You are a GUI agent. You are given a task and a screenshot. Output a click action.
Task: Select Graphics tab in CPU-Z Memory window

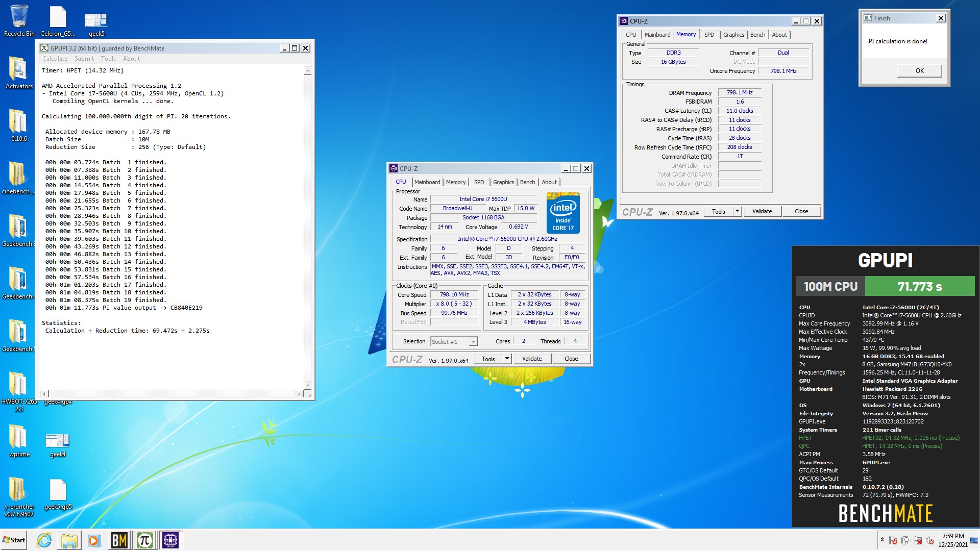point(734,35)
